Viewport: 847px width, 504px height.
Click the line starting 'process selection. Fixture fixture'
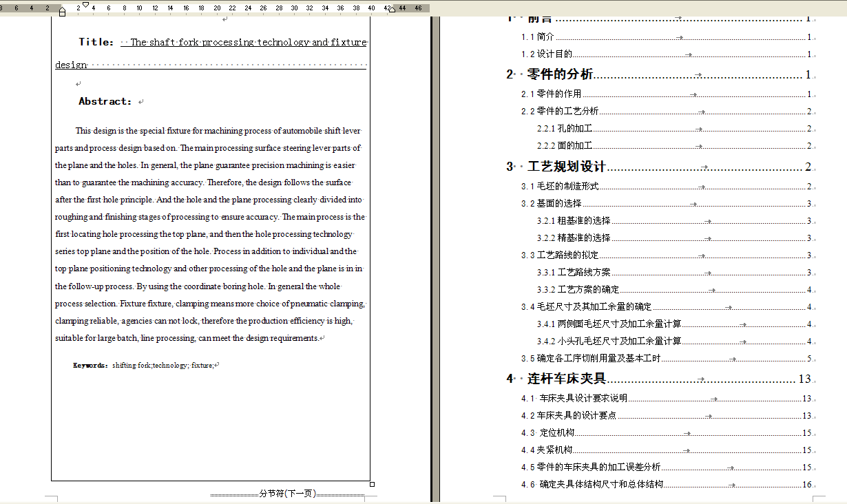click(x=210, y=304)
